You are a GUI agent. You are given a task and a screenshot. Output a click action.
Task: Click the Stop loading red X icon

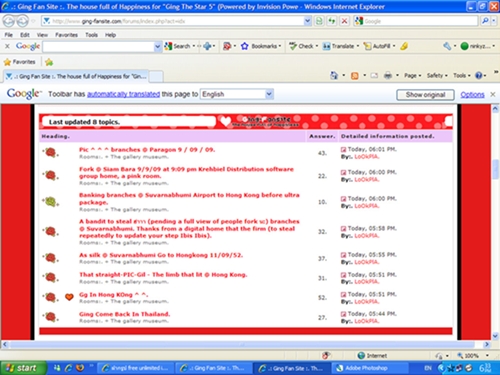(x=344, y=21)
